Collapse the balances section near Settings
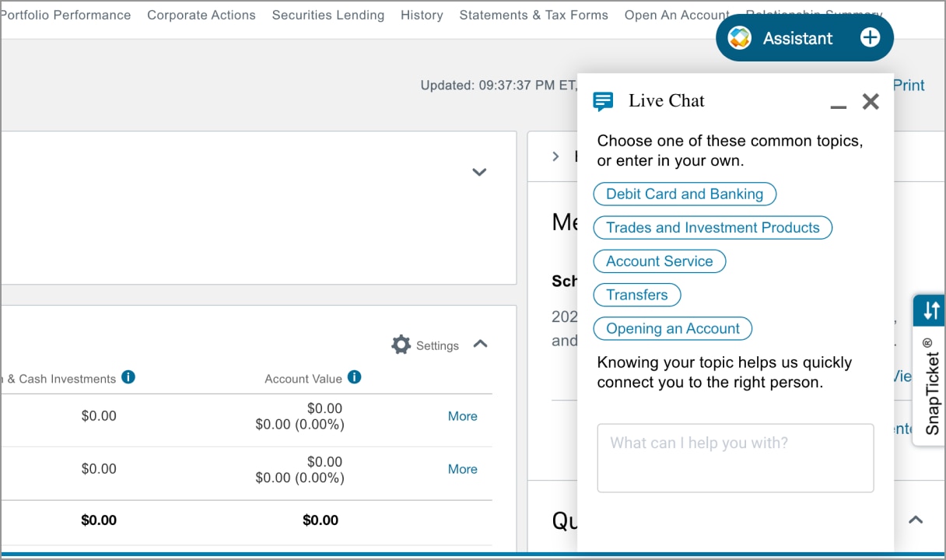946x560 pixels. click(x=480, y=344)
